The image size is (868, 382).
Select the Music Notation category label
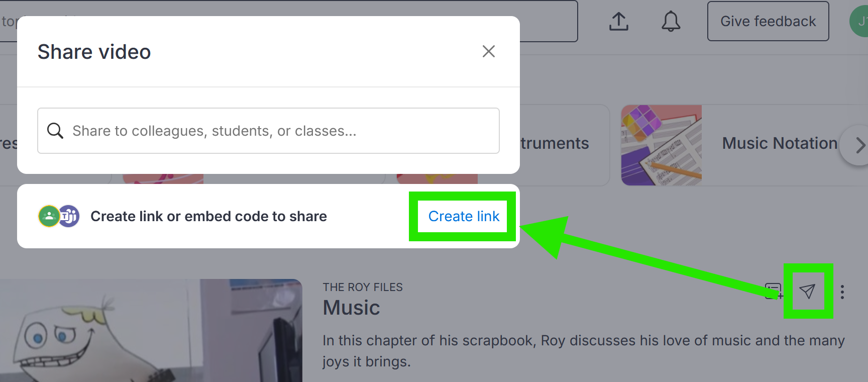780,143
